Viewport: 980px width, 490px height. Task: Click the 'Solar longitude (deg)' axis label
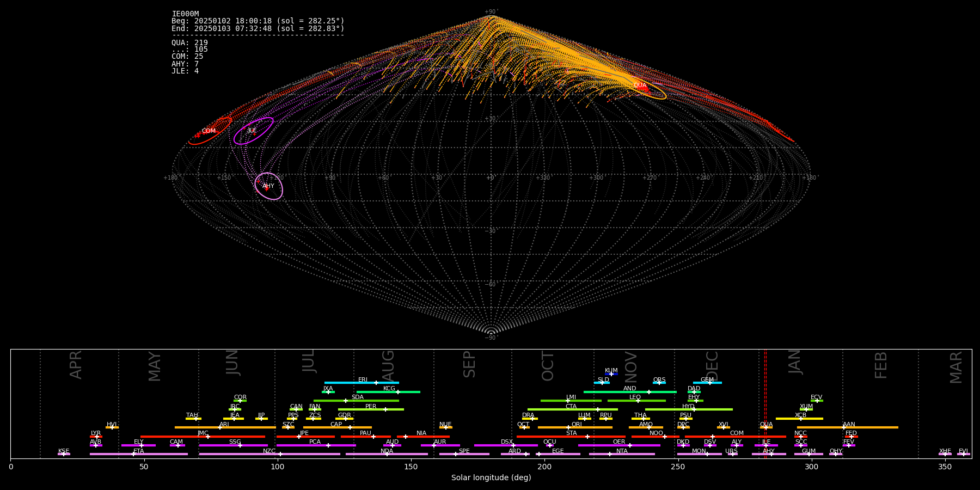(491, 478)
